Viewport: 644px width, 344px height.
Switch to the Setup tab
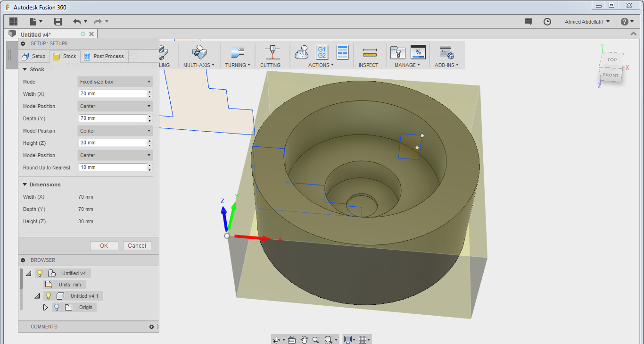[33, 56]
